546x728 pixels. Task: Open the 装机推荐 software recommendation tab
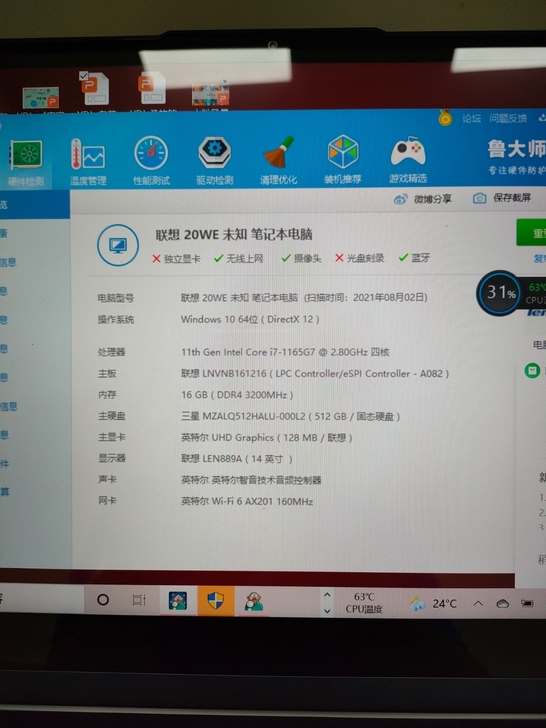(x=343, y=159)
